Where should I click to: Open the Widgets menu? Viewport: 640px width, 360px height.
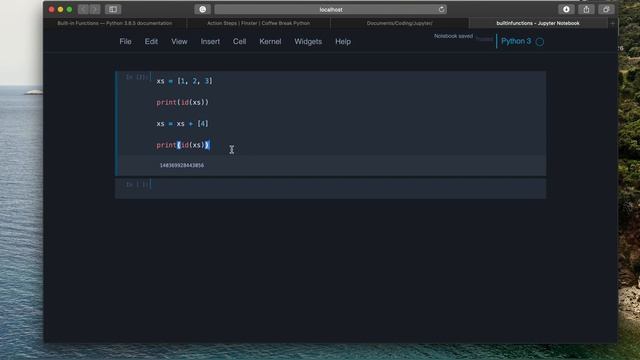click(308, 42)
